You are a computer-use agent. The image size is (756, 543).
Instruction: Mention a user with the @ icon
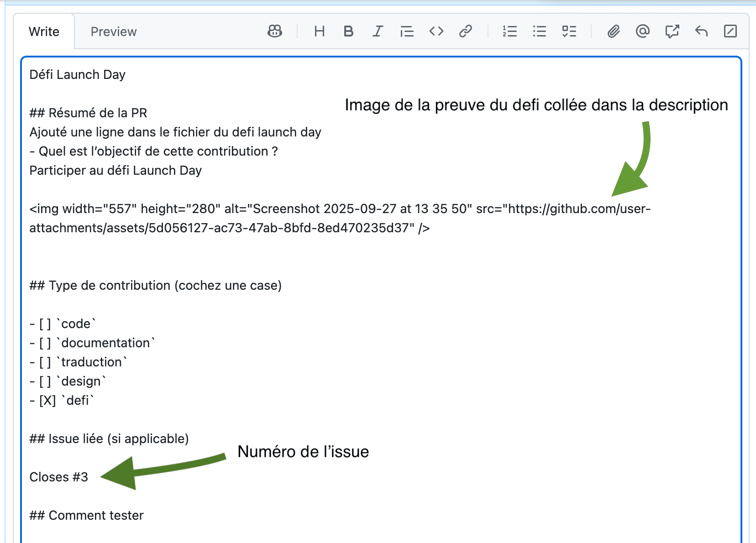pyautogui.click(x=642, y=31)
